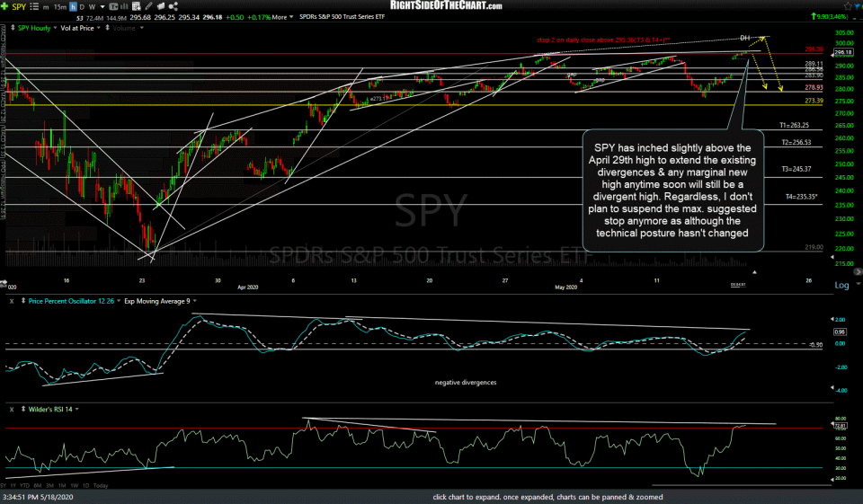Click the T3=245.37 target label
Viewport: 863px width, 504px height.
click(796, 169)
